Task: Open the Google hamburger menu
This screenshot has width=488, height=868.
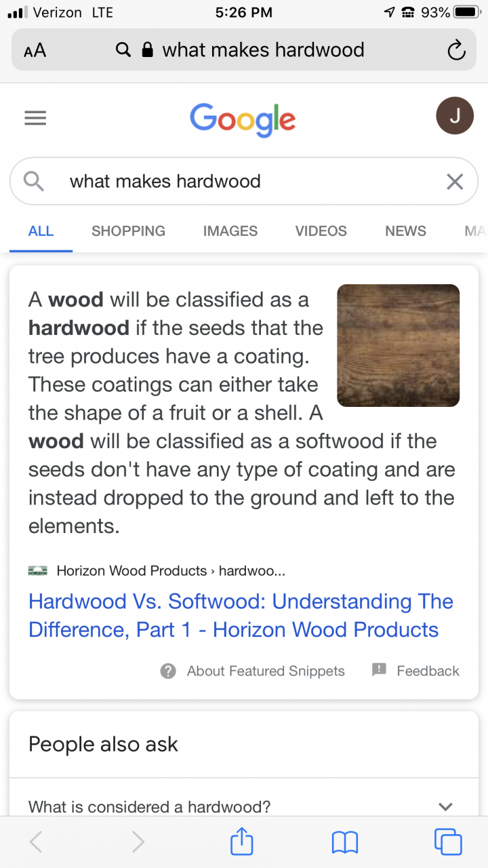Action: click(35, 118)
